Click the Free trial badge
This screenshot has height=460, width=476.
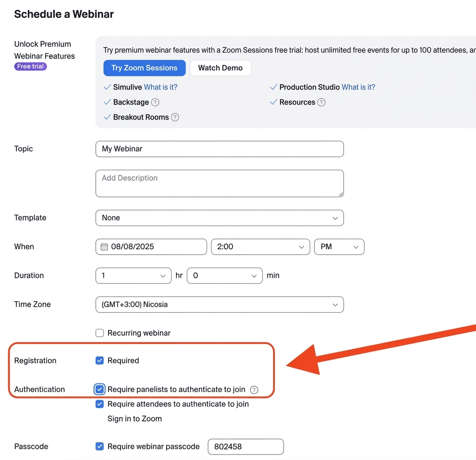point(31,67)
